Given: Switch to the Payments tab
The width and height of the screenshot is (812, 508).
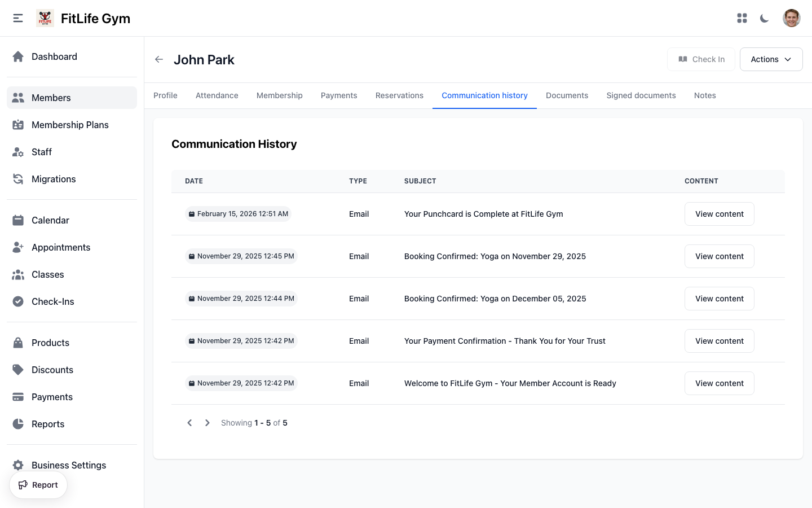Looking at the screenshot, I should 339,95.
